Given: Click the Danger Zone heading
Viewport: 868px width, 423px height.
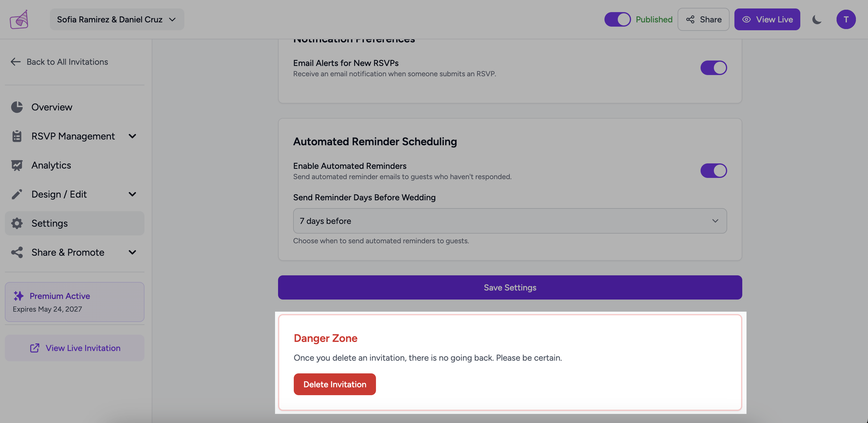Looking at the screenshot, I should pos(325,338).
